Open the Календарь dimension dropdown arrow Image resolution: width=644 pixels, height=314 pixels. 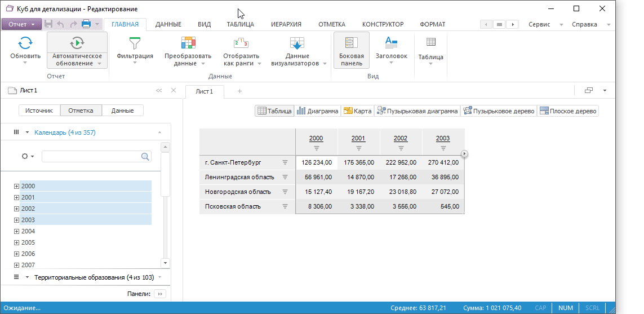[27, 132]
